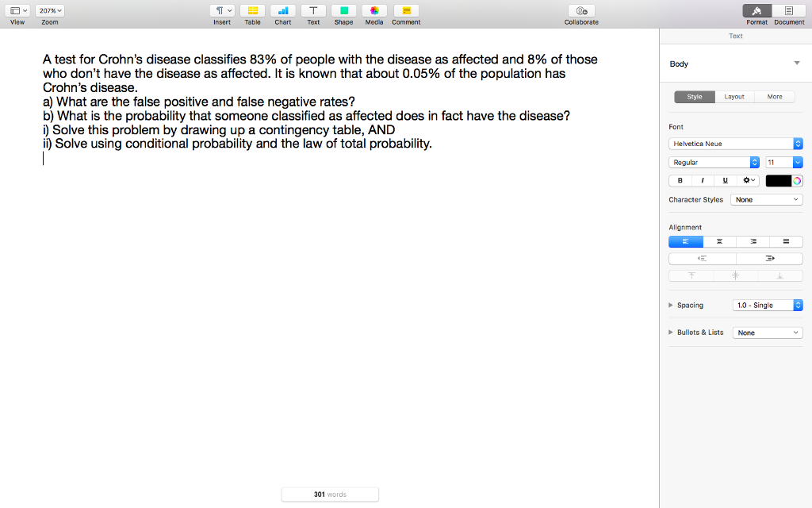Insert a Shape
812x508 pixels.
point(343,10)
